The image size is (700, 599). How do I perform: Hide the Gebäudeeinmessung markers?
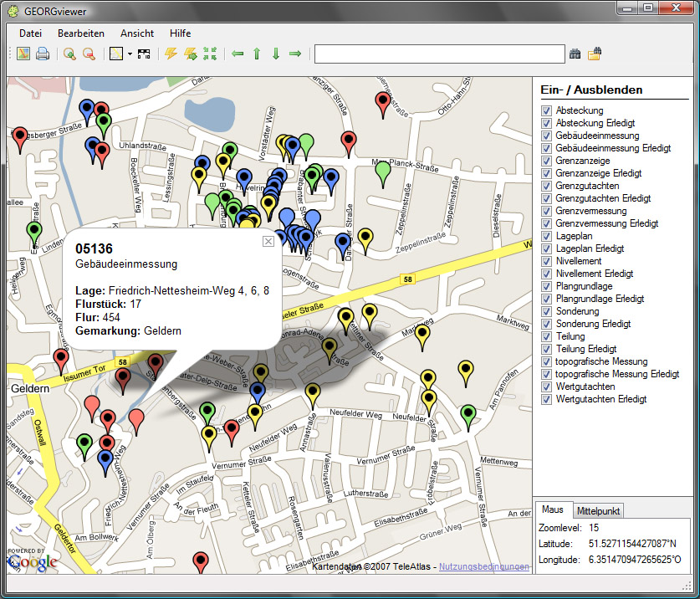[546, 136]
